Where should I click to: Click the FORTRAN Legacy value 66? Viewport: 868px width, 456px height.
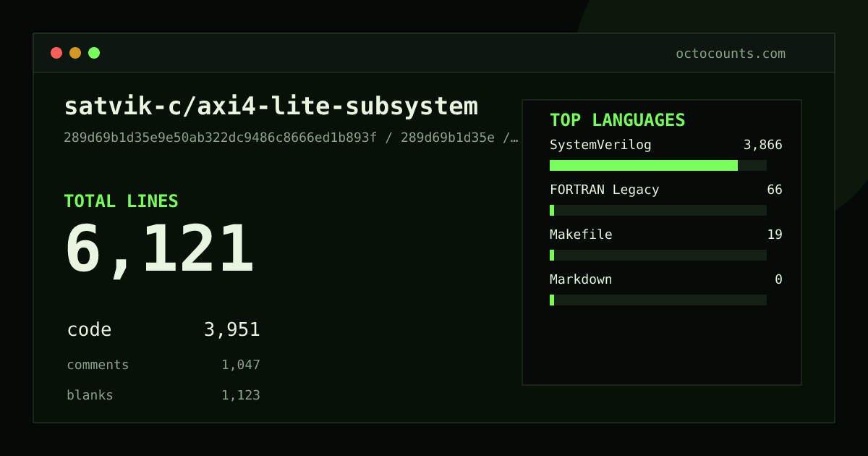(775, 190)
